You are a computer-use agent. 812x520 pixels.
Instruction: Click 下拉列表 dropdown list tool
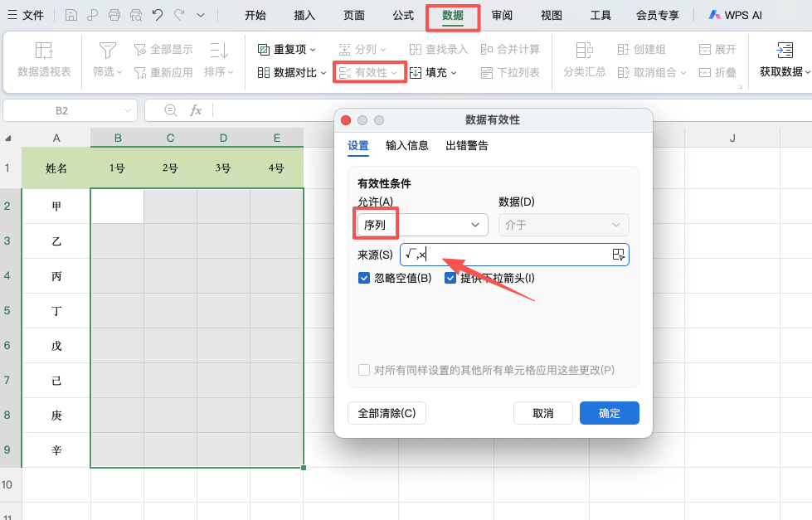[510, 72]
